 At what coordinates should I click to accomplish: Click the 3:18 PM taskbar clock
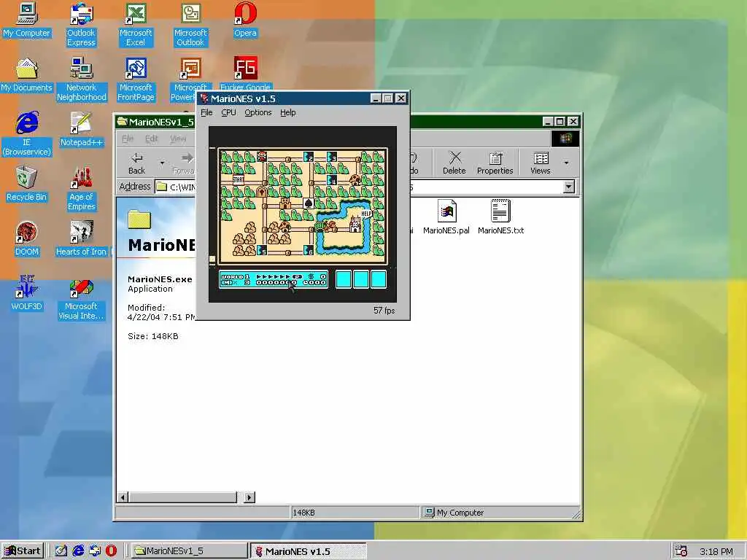click(x=716, y=551)
